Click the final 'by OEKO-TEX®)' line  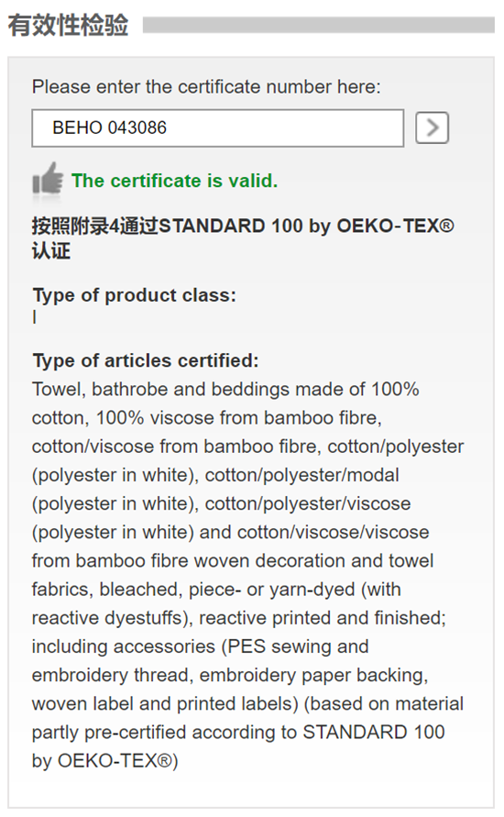(x=105, y=761)
